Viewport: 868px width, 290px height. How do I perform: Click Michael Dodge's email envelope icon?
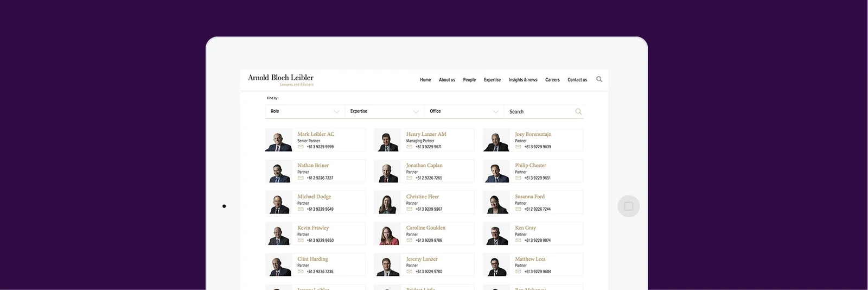301,209
